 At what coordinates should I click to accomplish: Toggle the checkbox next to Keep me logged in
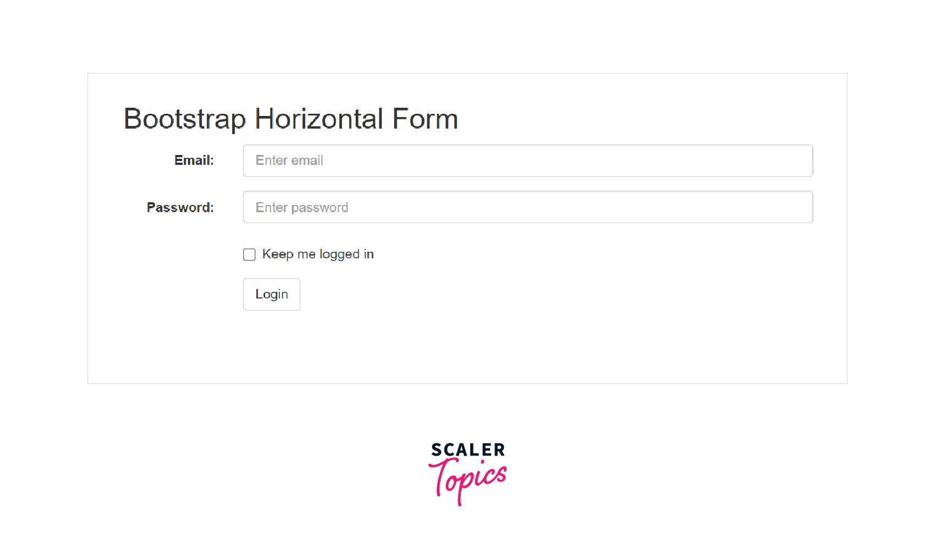point(249,254)
